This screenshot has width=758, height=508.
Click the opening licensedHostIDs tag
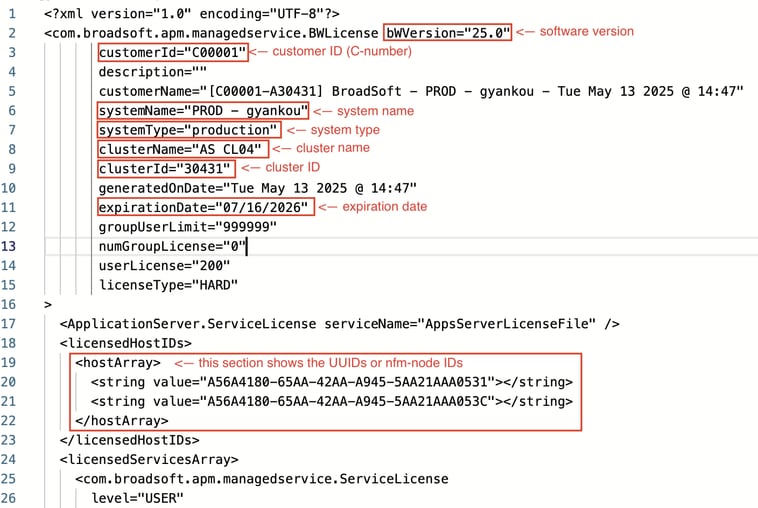(126, 343)
